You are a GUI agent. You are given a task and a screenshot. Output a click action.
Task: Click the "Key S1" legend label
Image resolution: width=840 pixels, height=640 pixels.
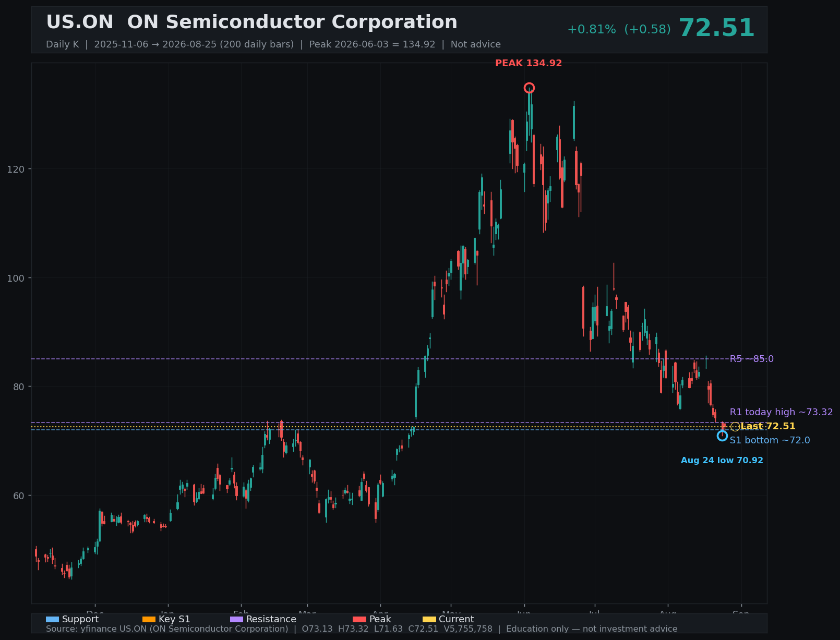tap(174, 619)
